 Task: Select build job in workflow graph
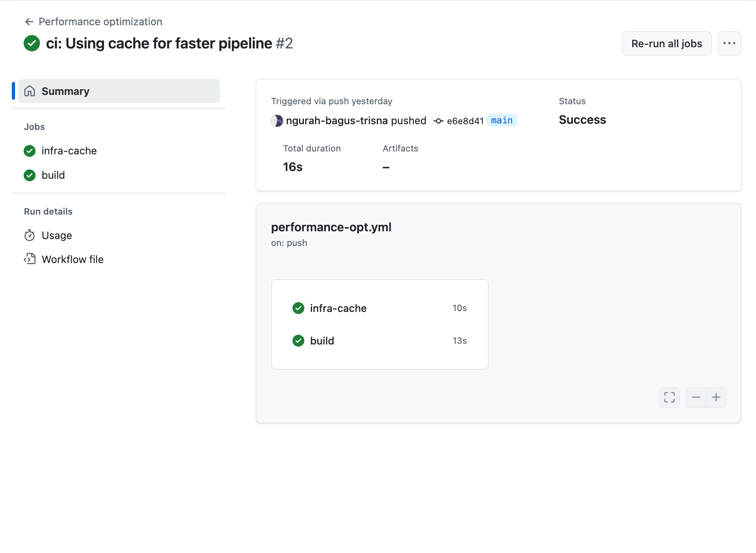[x=322, y=341]
